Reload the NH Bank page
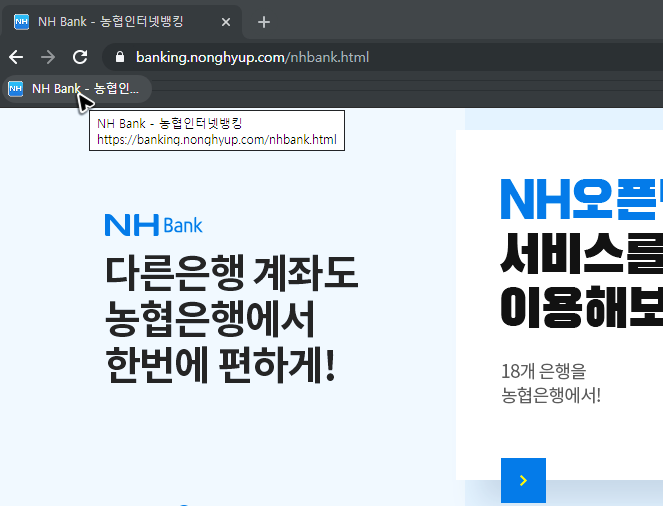 point(80,57)
